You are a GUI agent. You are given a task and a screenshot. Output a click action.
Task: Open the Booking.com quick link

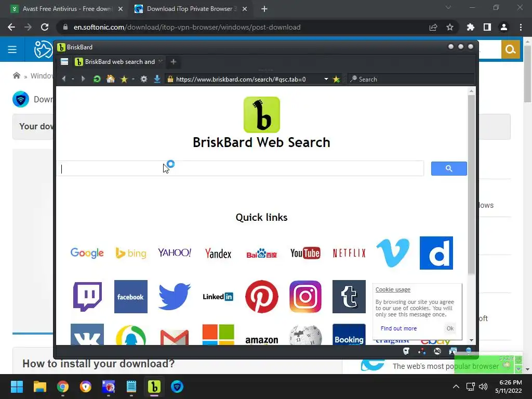[349, 335]
